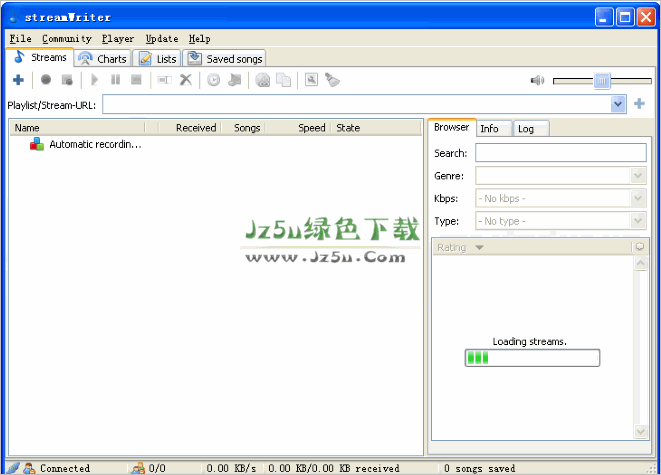The image size is (661, 475).
Task: Open the Community menu
Action: [x=67, y=39]
